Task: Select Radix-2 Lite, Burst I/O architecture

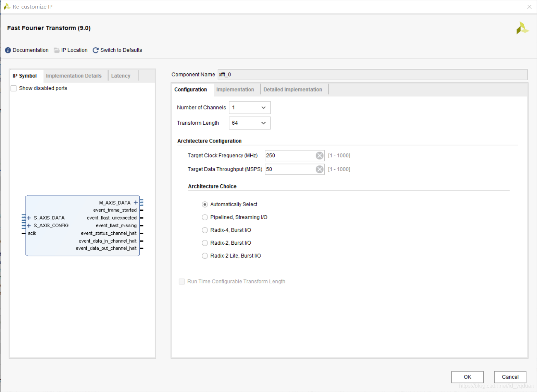Action: click(205, 256)
